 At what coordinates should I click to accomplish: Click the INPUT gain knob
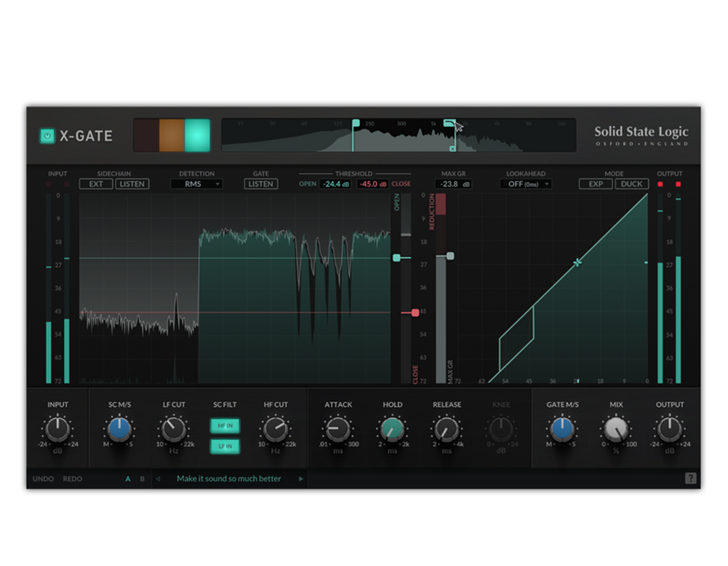pos(57,429)
